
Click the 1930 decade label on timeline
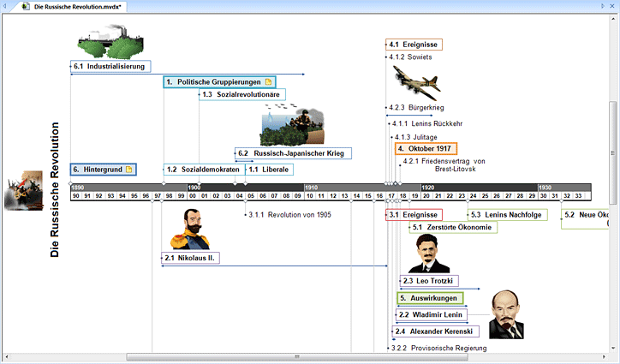(x=545, y=188)
